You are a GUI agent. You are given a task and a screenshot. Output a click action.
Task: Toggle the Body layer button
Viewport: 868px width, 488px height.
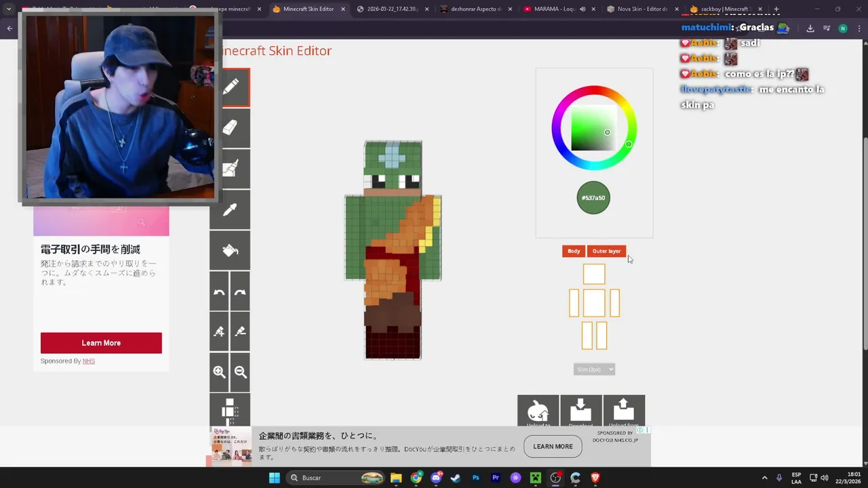[x=574, y=251]
